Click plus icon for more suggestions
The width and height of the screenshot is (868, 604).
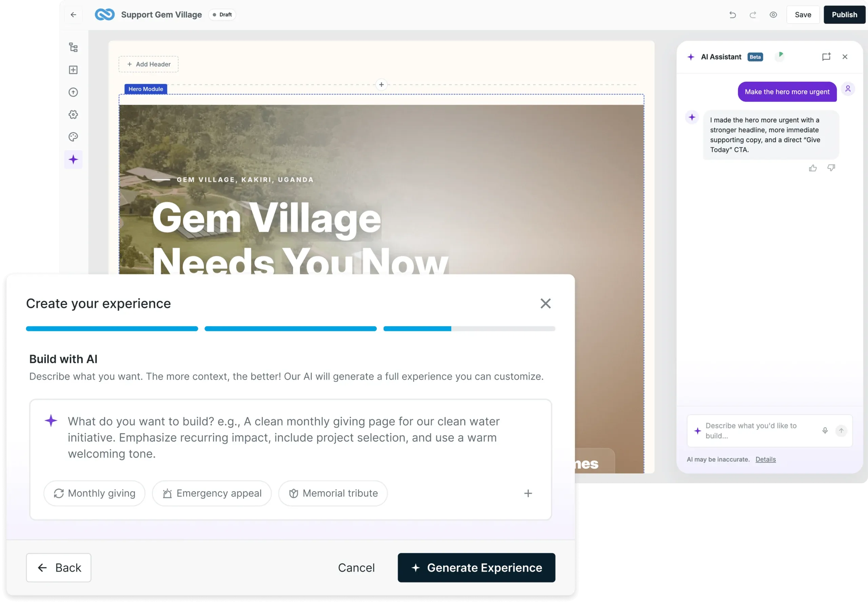(x=528, y=493)
